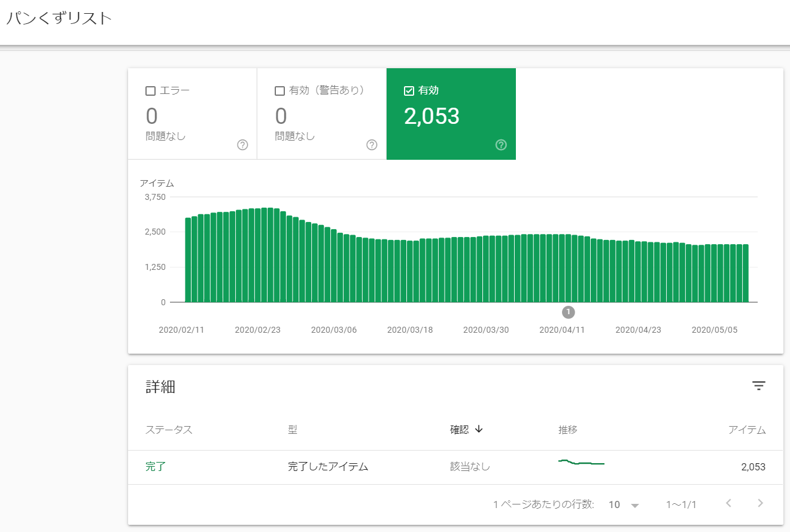Click the 該当なし cell
The width and height of the screenshot is (790, 532).
coord(470,467)
